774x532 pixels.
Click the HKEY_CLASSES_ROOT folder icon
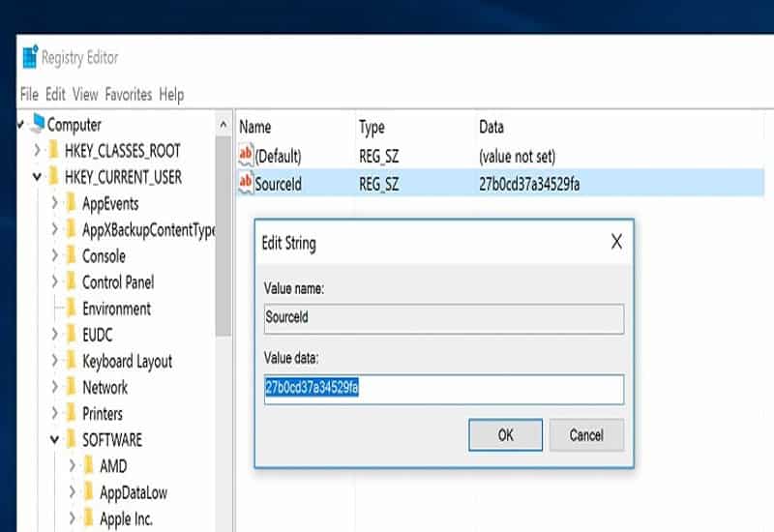tap(54, 151)
